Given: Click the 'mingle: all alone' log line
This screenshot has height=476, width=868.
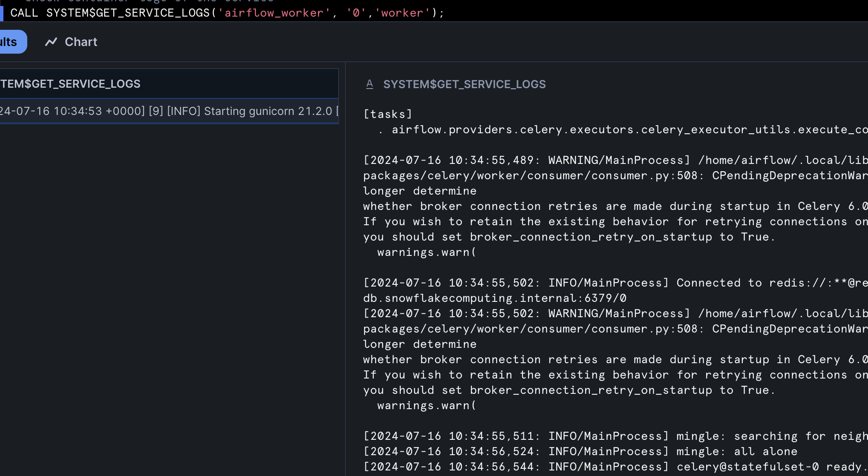Looking at the screenshot, I should 579,451.
